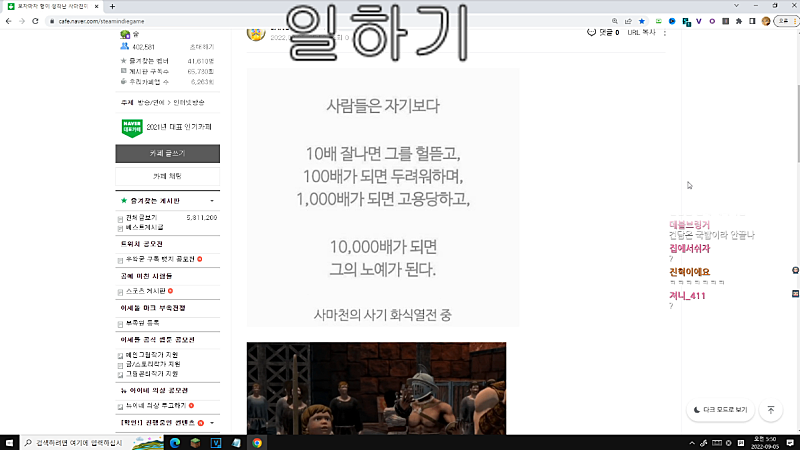Image resolution: width=800 pixels, height=450 pixels.
Task: Open the gray square extension icon
Action: point(726,21)
